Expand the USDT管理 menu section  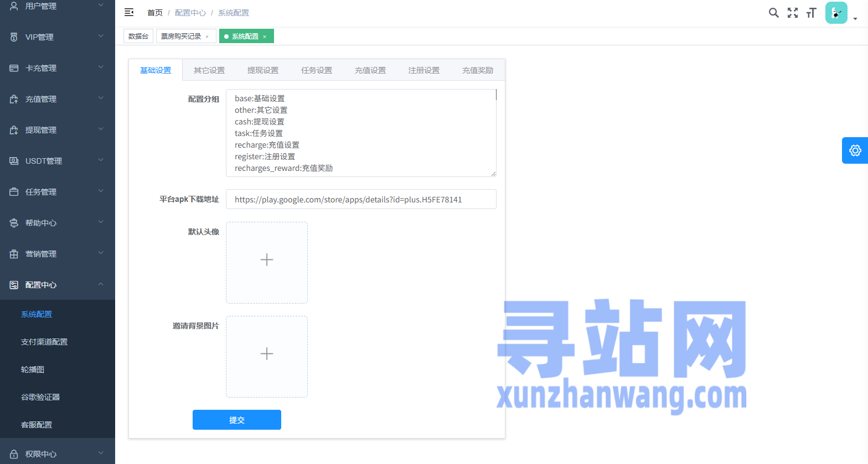(x=58, y=161)
